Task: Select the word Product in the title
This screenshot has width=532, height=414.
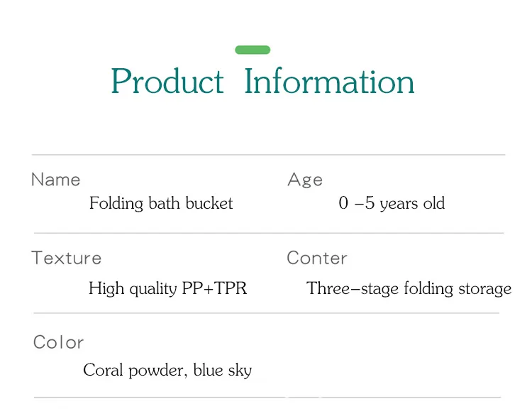Action: click(167, 81)
